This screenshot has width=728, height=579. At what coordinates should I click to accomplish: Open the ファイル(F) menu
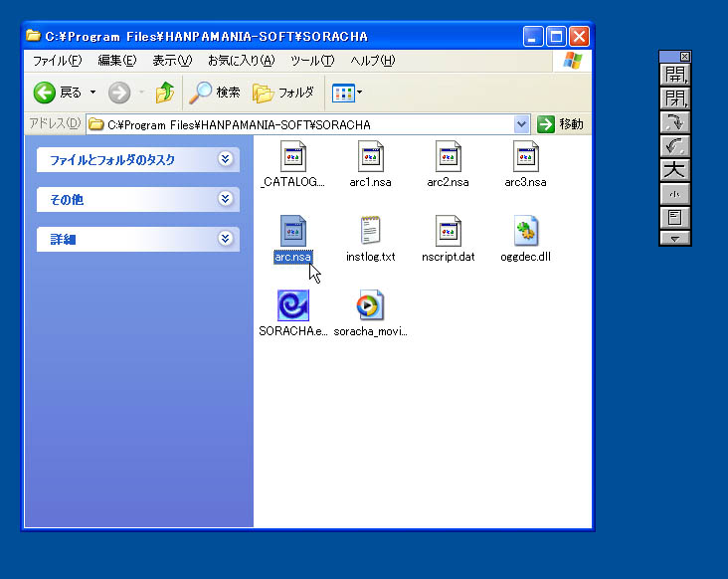57,61
